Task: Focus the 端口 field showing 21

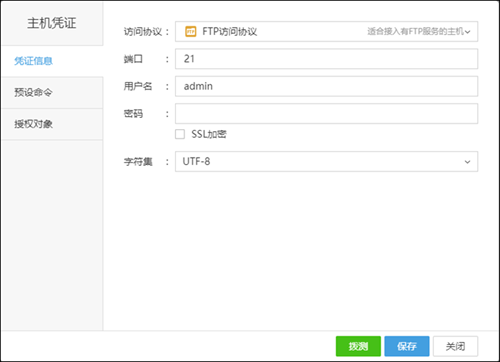Action: click(x=326, y=59)
